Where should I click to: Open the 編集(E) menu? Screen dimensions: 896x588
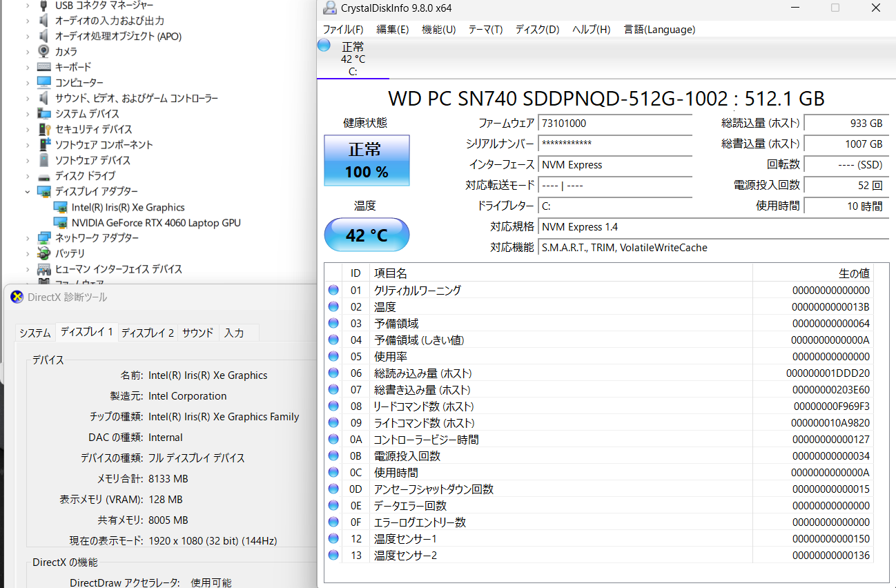point(393,29)
